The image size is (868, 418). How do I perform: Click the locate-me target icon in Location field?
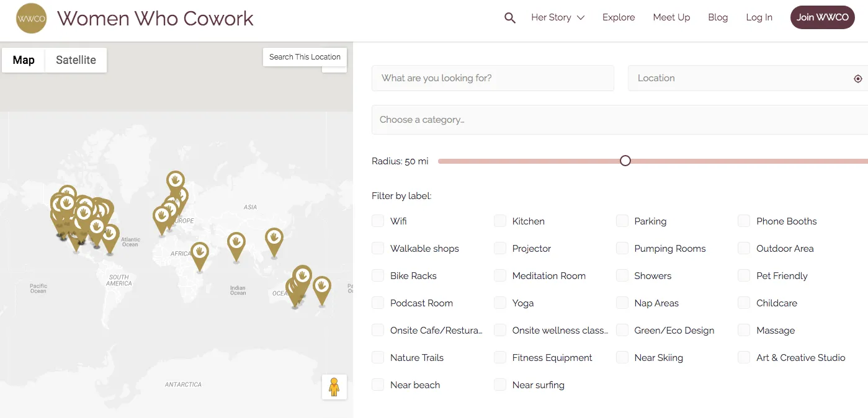(x=857, y=79)
